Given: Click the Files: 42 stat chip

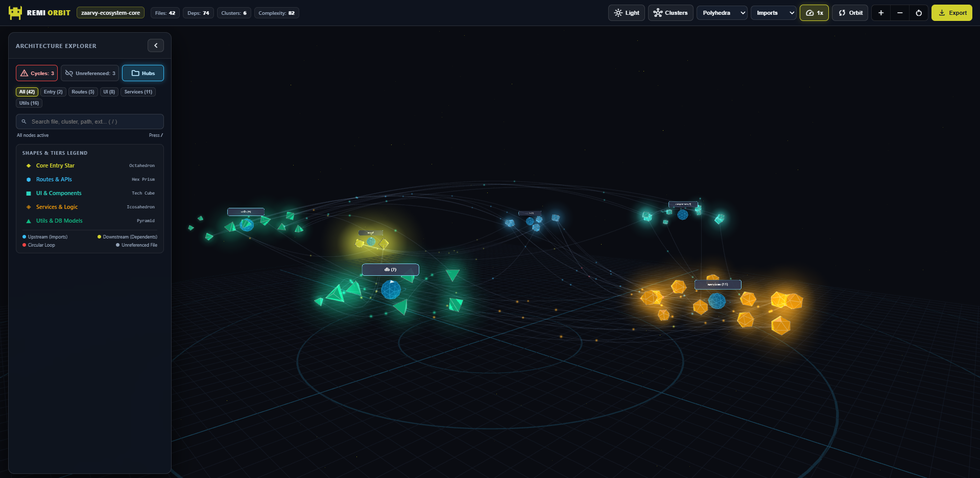Looking at the screenshot, I should point(165,13).
